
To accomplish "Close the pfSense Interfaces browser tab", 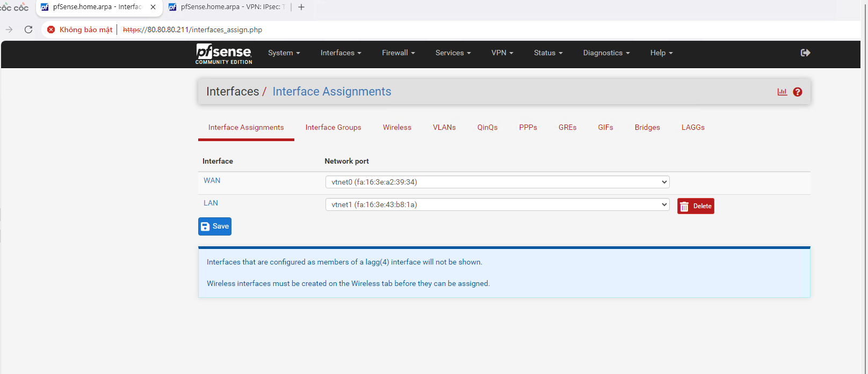I will (153, 7).
